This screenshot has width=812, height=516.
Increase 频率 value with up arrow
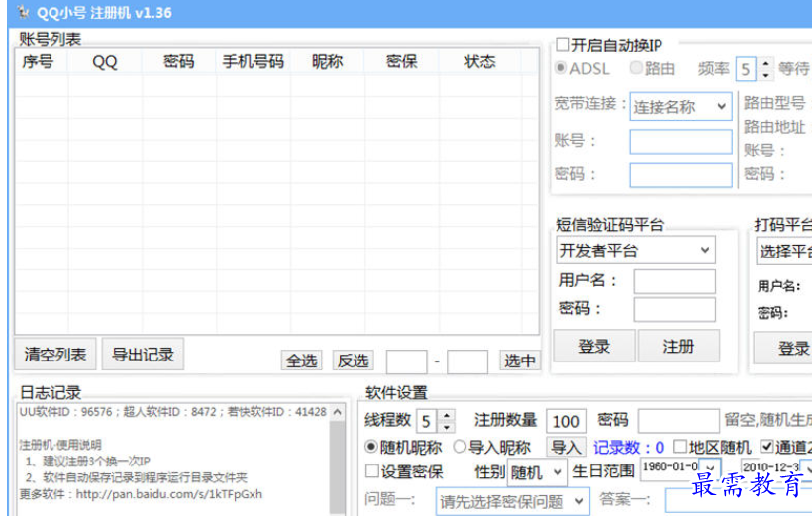pyautogui.click(x=765, y=63)
